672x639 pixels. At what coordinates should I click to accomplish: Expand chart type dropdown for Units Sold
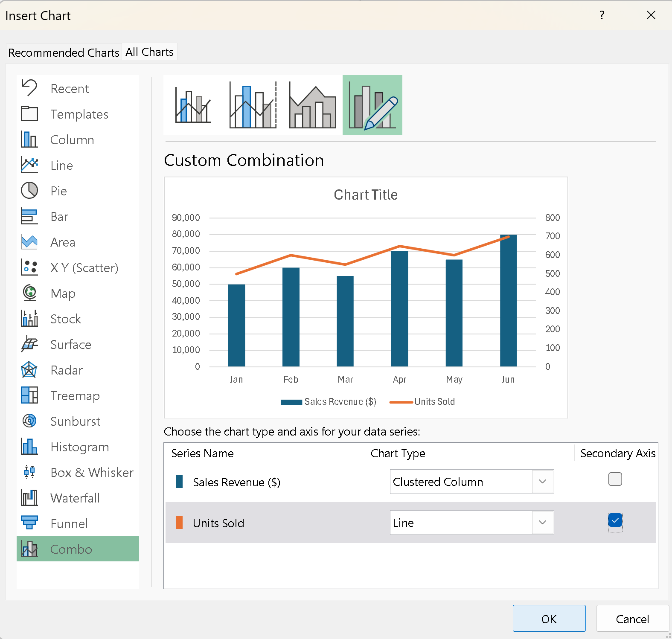(542, 523)
